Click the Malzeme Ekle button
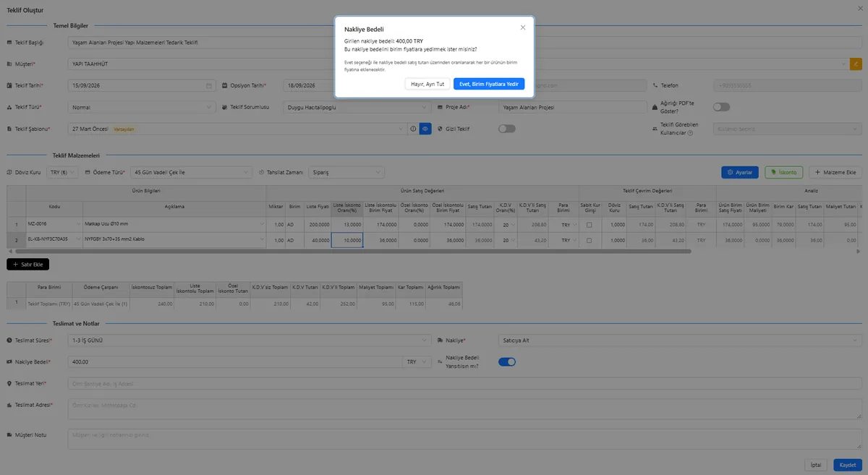Viewport: 868px width, 475px height. click(835, 172)
